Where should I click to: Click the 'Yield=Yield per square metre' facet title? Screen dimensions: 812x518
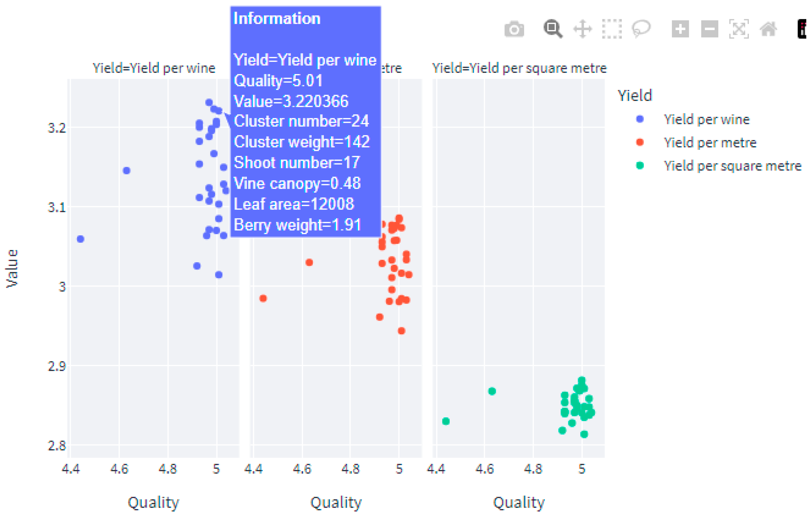pos(519,68)
